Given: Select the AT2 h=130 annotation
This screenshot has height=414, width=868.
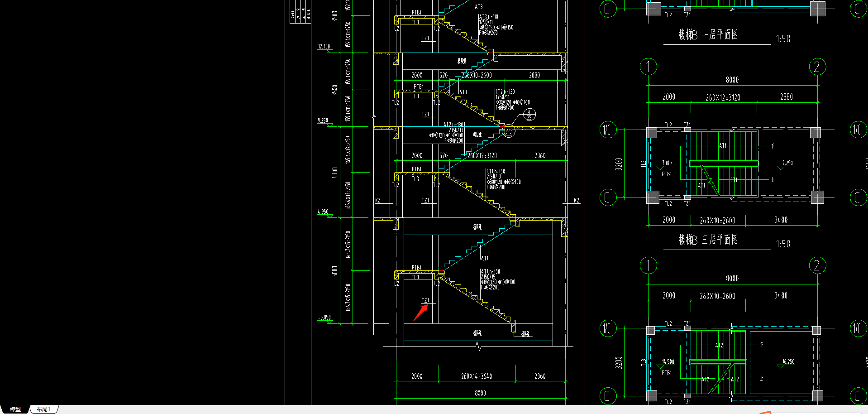Looking at the screenshot, I should pyautogui.click(x=453, y=125).
